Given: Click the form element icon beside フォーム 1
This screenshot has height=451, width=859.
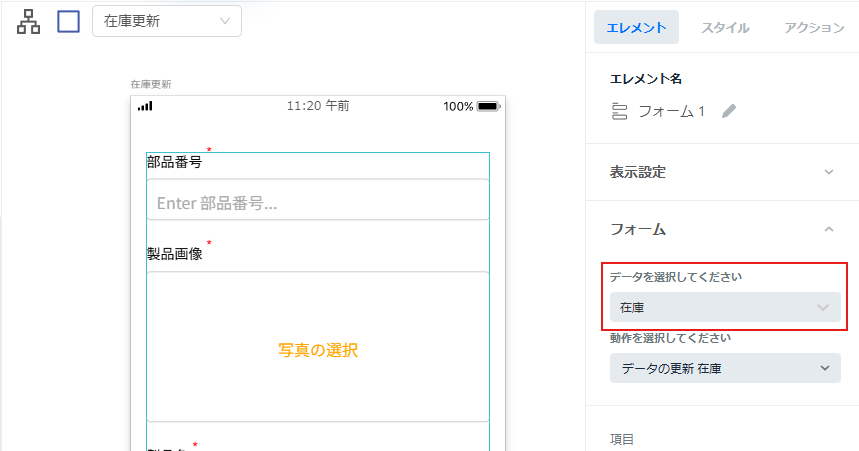Looking at the screenshot, I should (x=619, y=111).
